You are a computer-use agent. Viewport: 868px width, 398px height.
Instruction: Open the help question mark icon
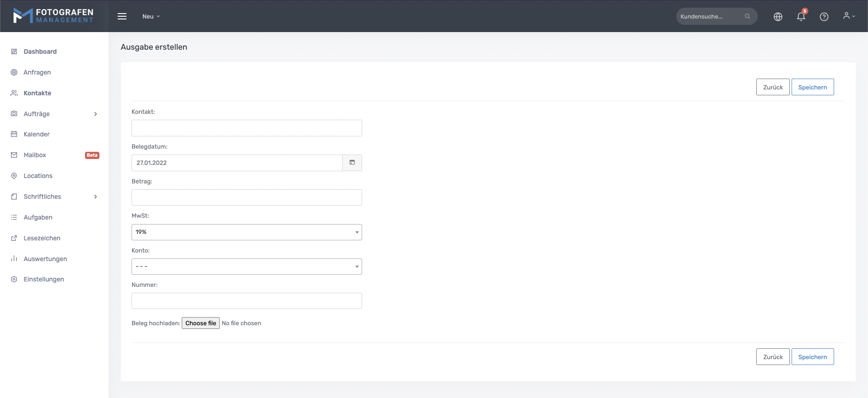[x=824, y=17]
